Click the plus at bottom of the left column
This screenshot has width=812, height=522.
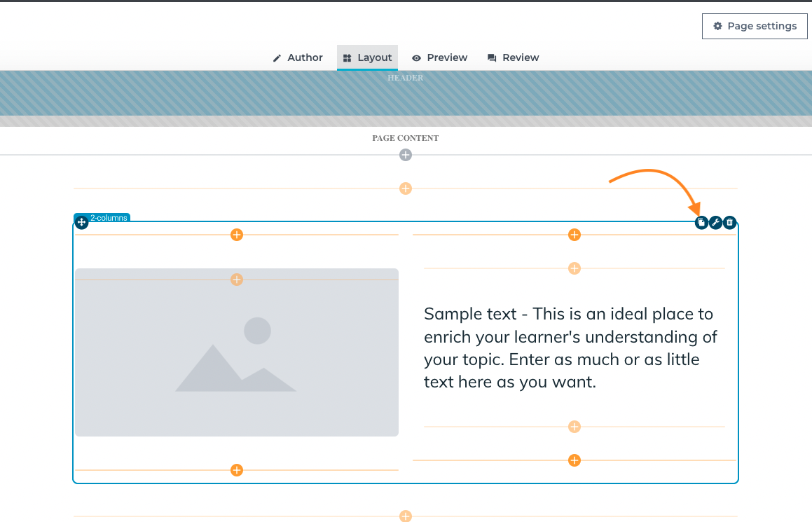tap(237, 470)
